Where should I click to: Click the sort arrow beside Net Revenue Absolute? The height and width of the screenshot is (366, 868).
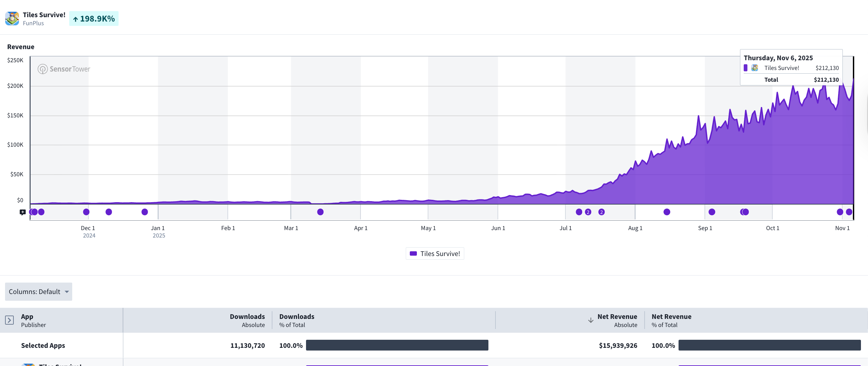(x=591, y=321)
